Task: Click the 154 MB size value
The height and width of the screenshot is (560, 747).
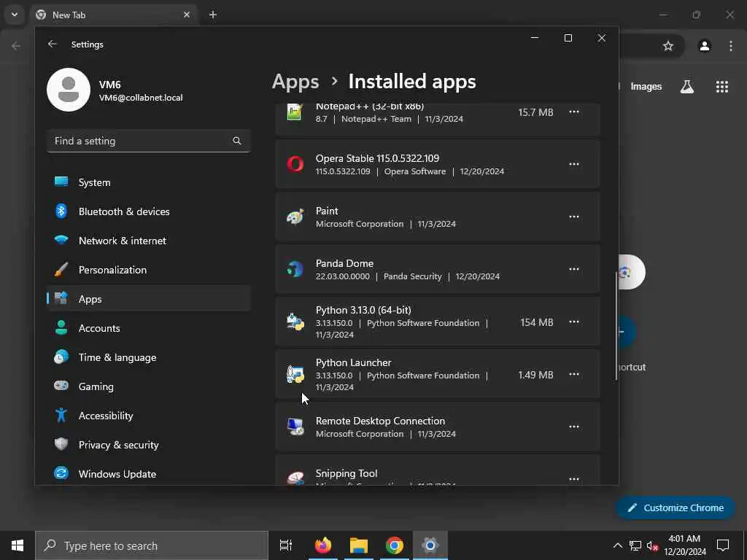Action: point(536,322)
